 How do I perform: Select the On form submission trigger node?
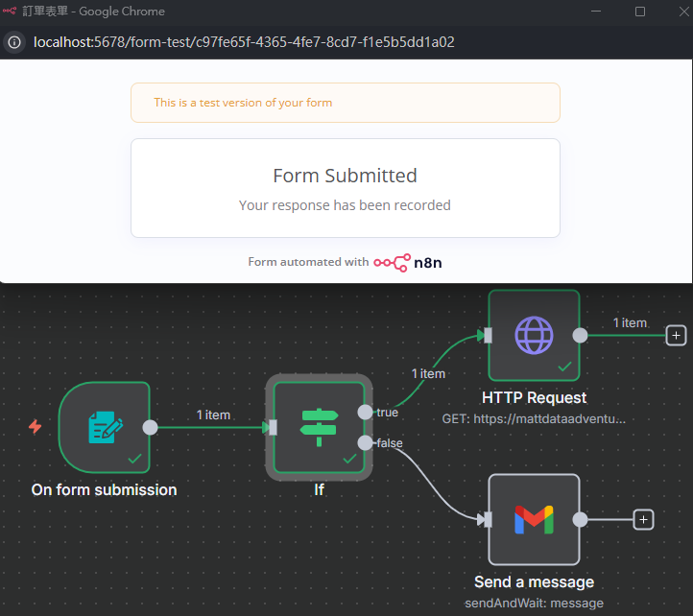tap(105, 427)
